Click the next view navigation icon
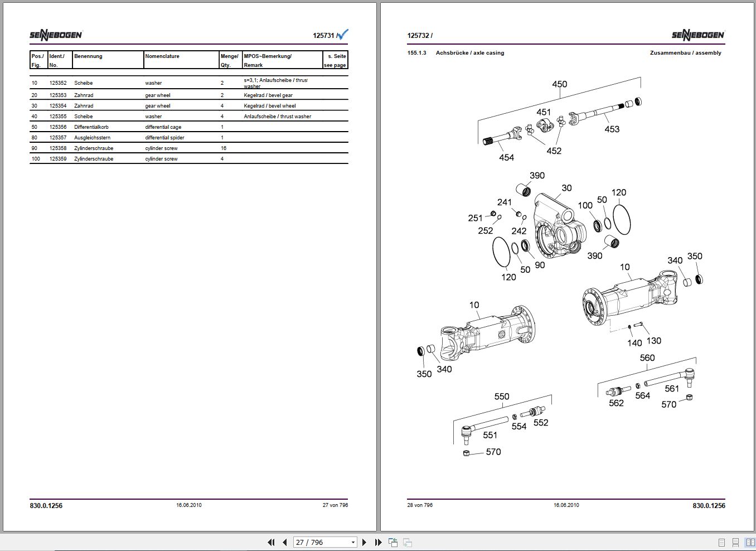 coord(408,542)
